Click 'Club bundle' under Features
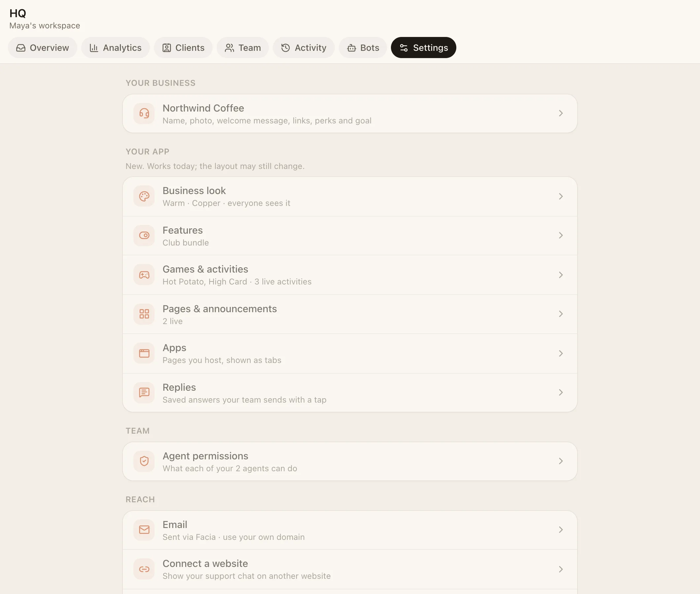The height and width of the screenshot is (594, 700). pyautogui.click(x=186, y=243)
